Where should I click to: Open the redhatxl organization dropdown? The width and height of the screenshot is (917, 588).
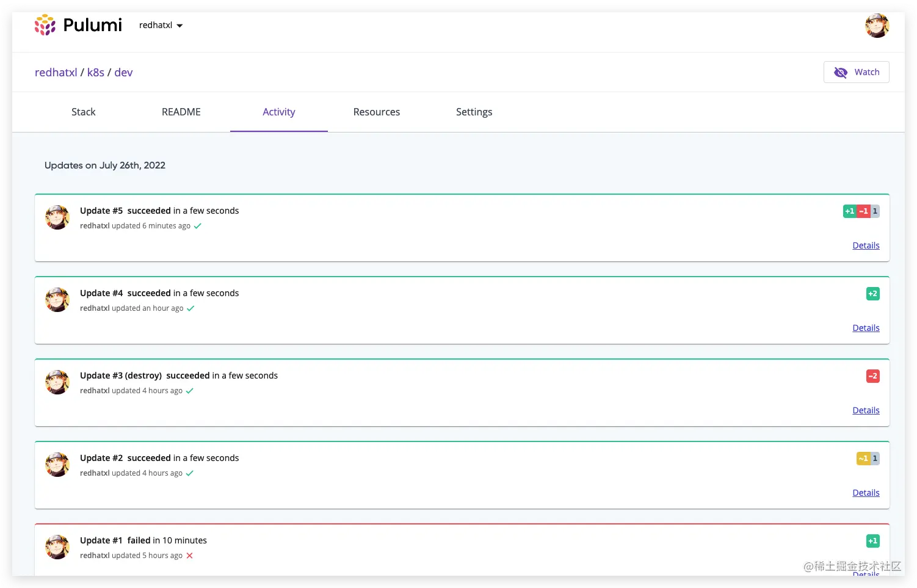161,25
